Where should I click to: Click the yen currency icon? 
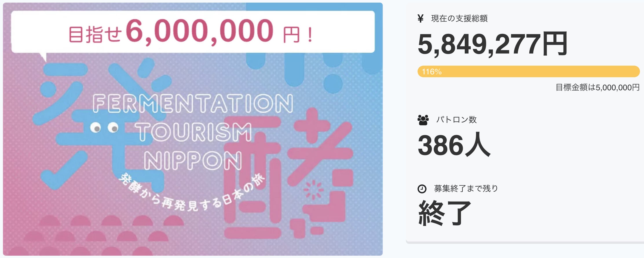coord(420,19)
